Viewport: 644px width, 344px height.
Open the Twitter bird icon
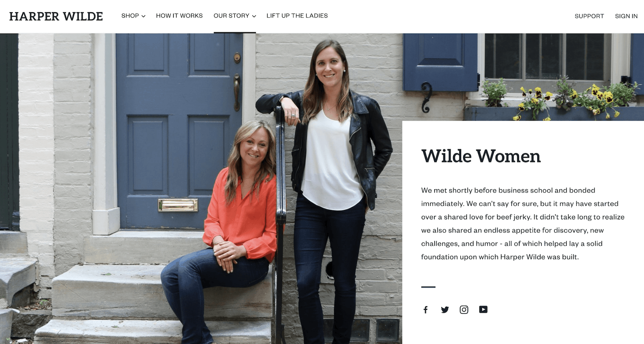(445, 310)
